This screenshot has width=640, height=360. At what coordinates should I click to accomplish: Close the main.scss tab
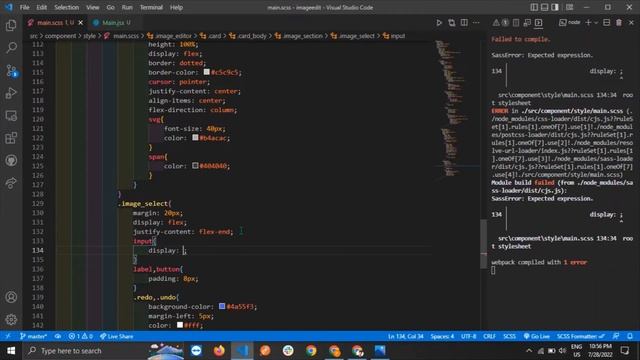(80, 23)
